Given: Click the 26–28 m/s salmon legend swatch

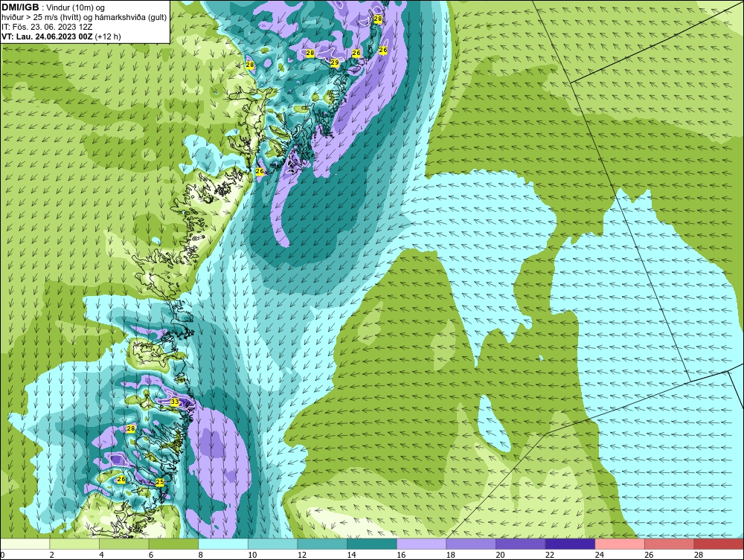Looking at the screenshot, I should click(670, 544).
